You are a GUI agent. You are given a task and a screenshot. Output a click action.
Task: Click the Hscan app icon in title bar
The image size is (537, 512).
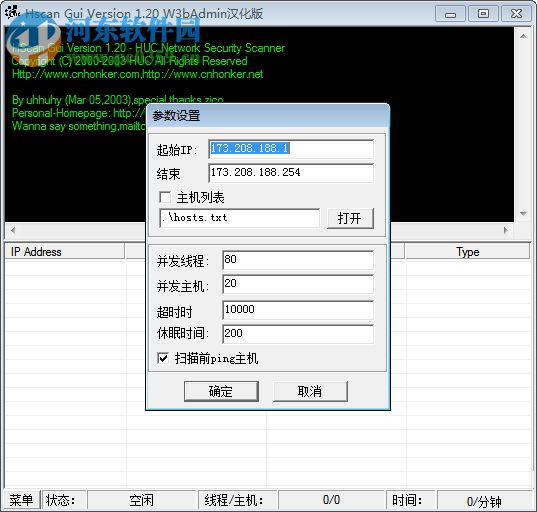(x=12, y=12)
